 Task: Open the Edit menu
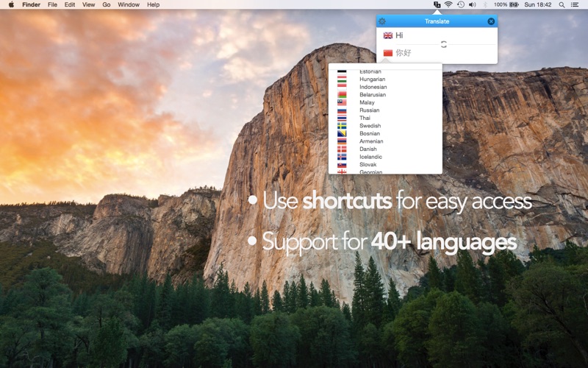pos(70,4)
